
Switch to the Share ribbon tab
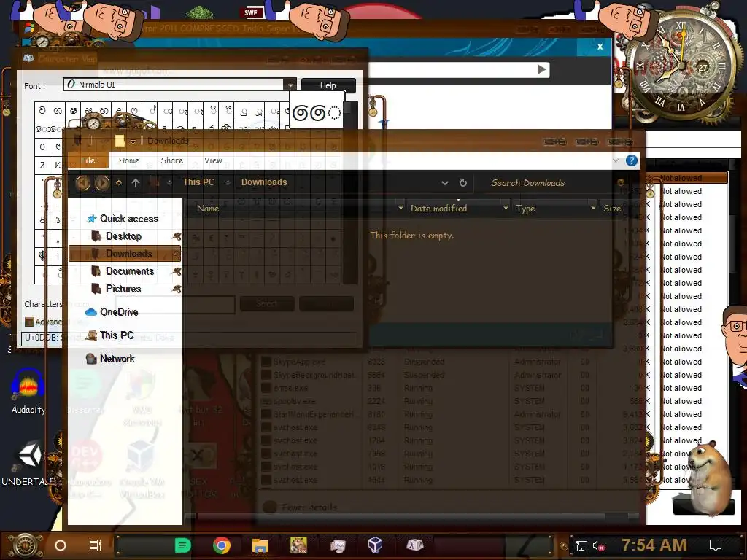pos(172,161)
